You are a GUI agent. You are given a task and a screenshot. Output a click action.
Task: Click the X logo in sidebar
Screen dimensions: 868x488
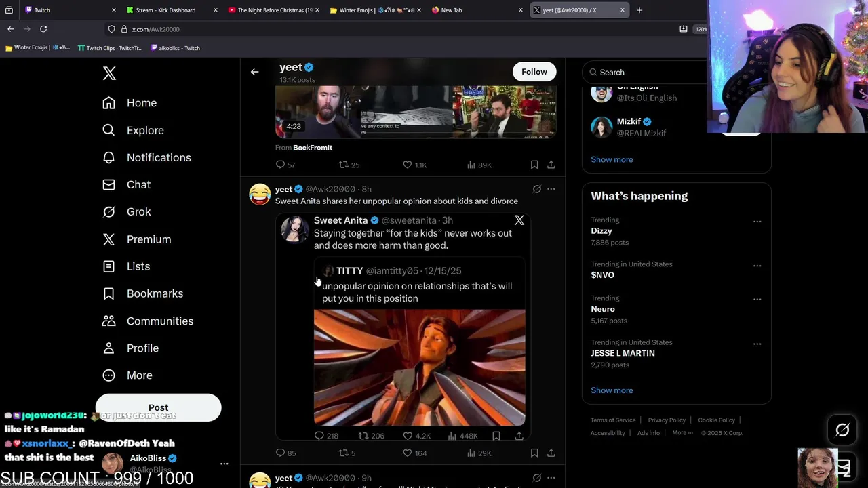(109, 73)
